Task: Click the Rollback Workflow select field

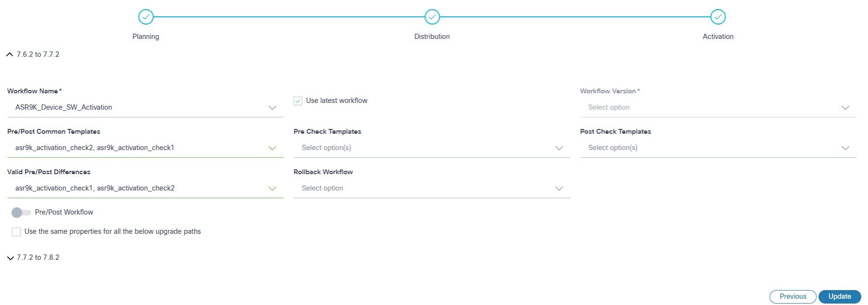Action: (423, 188)
